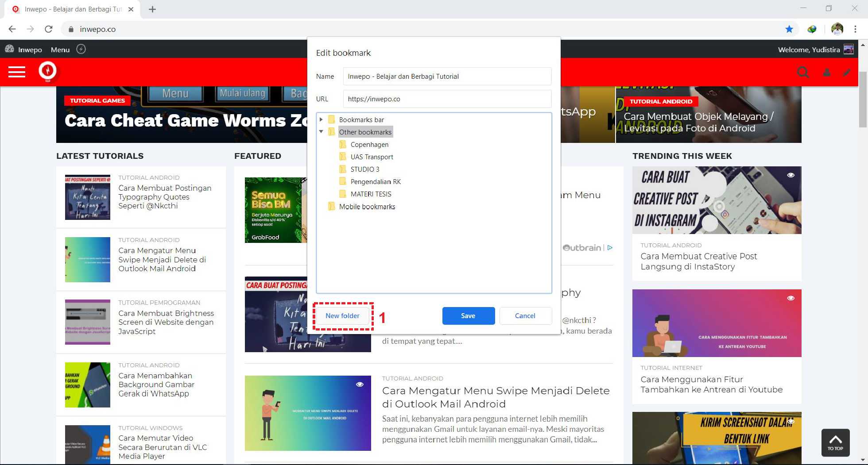Click the Inwepo dashboard icon in admin bar

click(9, 49)
